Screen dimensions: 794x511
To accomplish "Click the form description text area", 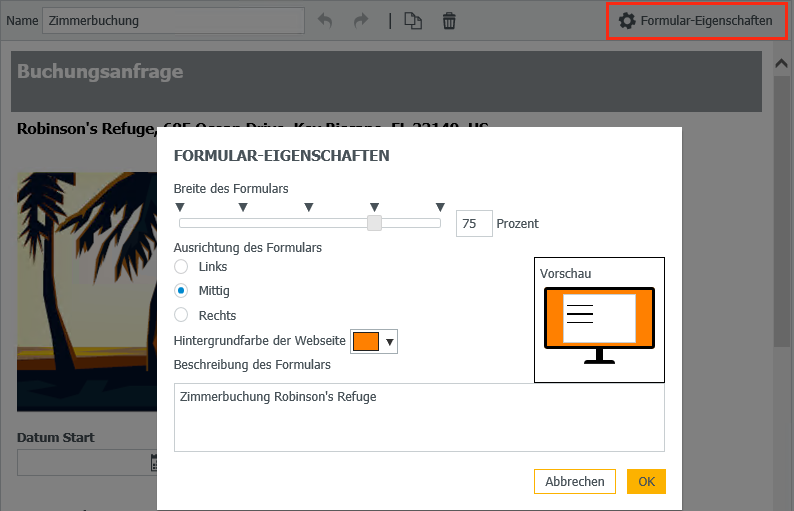I will point(419,417).
